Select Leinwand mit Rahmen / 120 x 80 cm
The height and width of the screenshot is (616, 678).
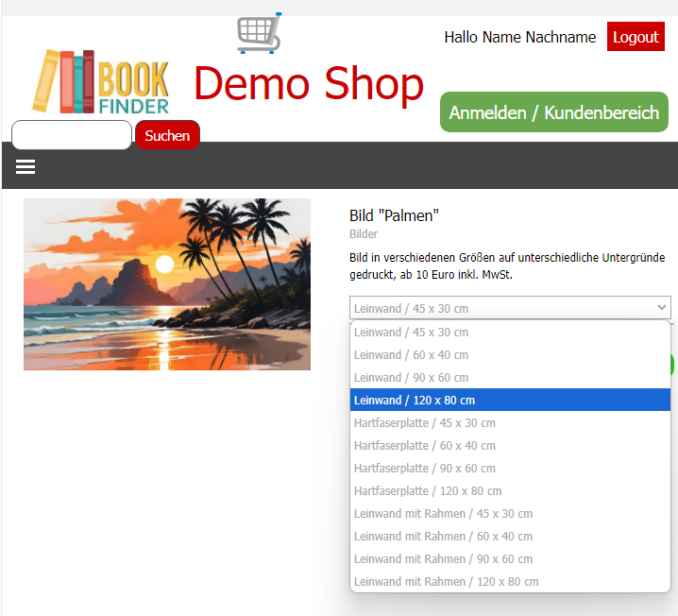510,581
